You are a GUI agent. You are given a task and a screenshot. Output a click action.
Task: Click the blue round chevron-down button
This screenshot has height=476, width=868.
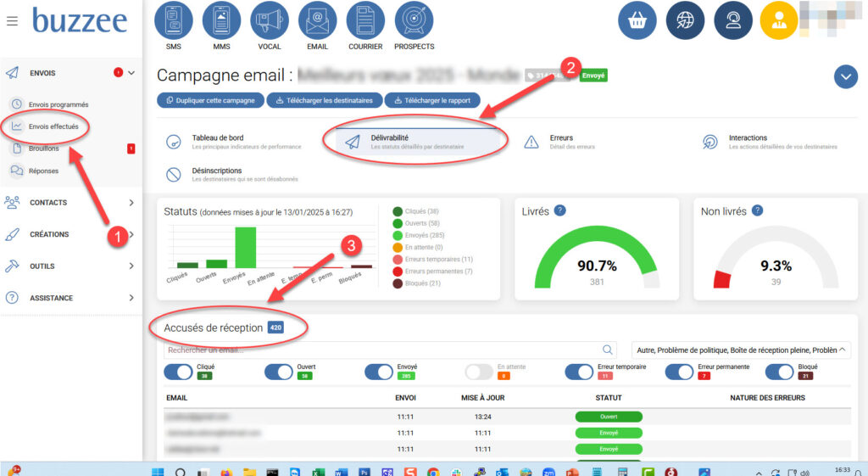pos(845,76)
